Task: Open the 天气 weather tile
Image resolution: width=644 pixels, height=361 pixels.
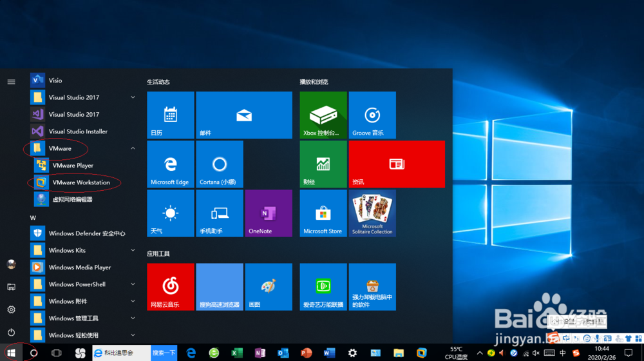Action: coord(171,213)
